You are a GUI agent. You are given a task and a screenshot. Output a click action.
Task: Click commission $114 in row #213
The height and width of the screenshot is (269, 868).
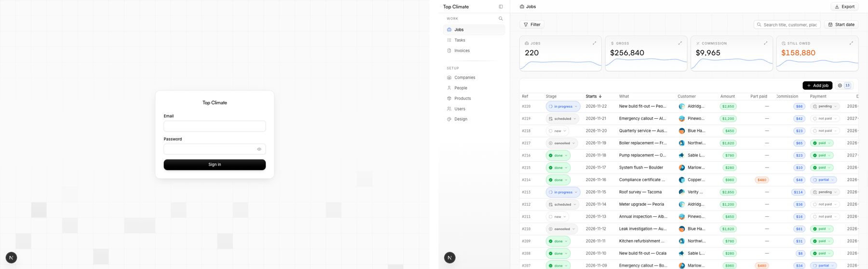[x=799, y=192]
